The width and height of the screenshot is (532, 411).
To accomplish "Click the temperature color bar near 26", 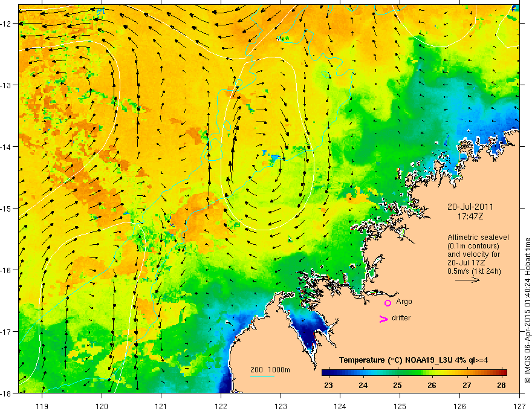I will [x=432, y=373].
